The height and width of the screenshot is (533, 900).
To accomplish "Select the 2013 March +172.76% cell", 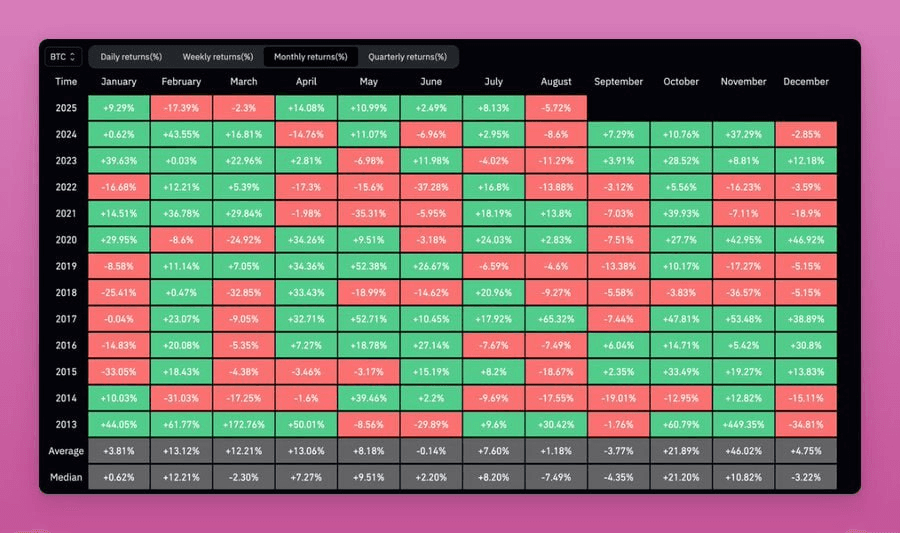I will point(244,425).
